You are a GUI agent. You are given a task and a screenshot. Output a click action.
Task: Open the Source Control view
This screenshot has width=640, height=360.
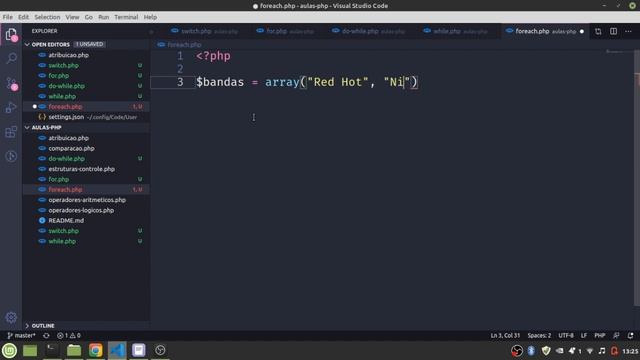click(x=11, y=84)
